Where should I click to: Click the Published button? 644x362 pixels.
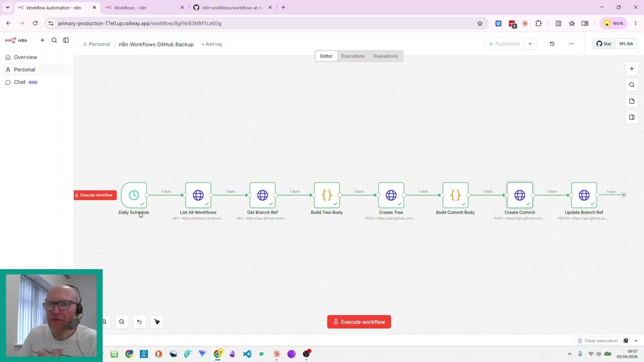pyautogui.click(x=505, y=44)
